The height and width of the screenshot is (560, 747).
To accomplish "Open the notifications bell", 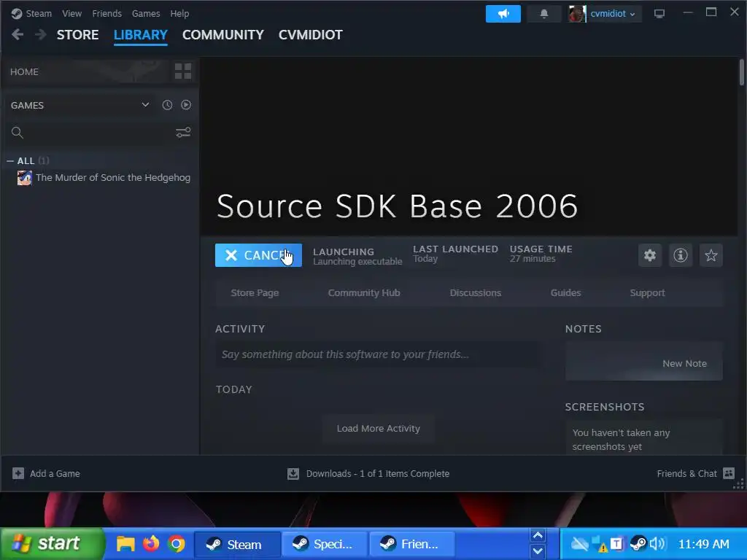I will click(x=543, y=14).
